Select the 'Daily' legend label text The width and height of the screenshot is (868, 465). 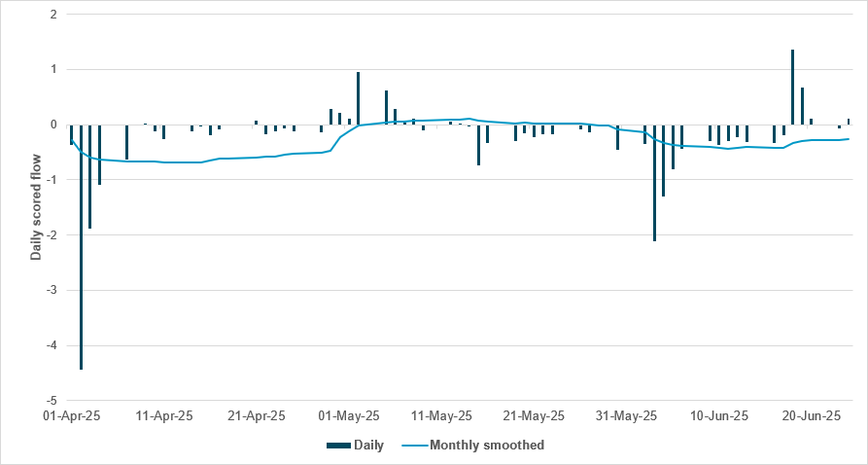click(368, 446)
